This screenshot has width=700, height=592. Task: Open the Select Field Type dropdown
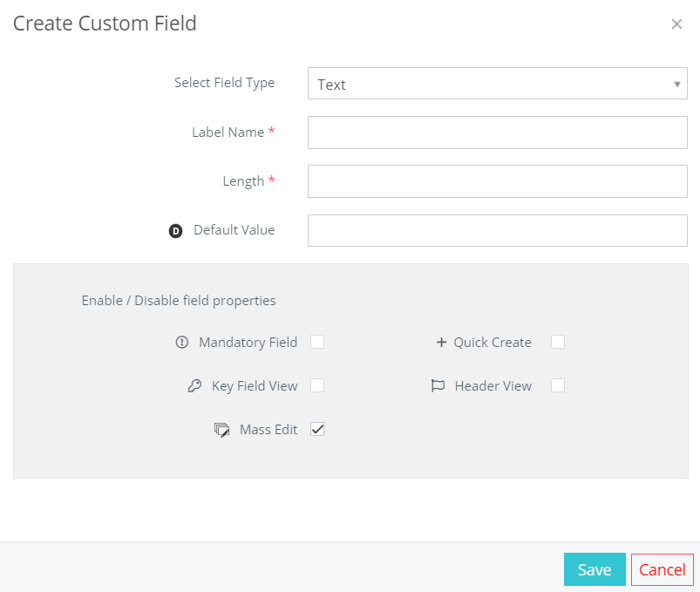coord(497,84)
